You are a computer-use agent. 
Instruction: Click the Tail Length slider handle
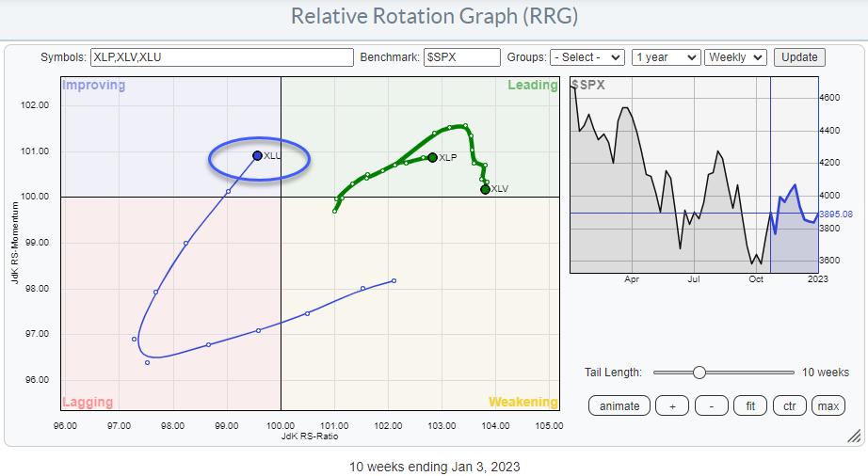[x=699, y=373]
